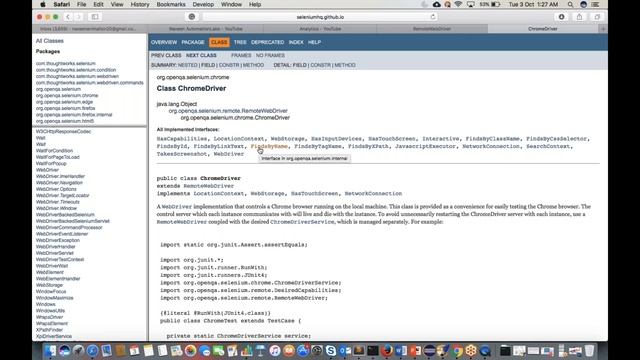Image resolution: width=640 pixels, height=360 pixels.
Task: Click the FRAMES link
Action: [241, 56]
